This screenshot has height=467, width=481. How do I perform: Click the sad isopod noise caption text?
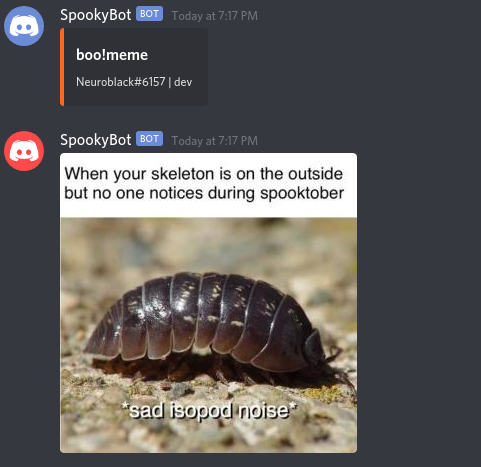pos(209,410)
